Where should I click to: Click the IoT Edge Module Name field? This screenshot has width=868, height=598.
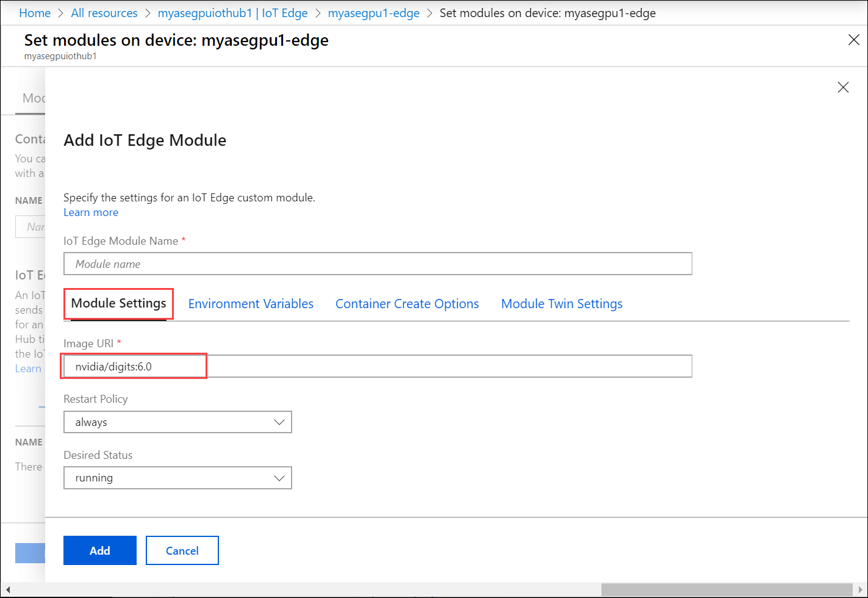(377, 264)
